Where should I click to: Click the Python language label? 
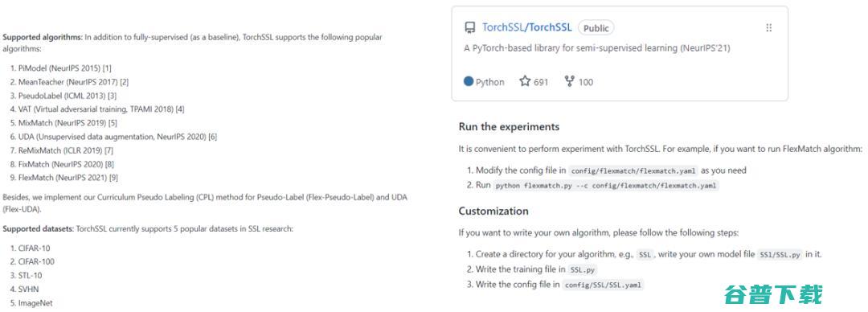[x=490, y=82]
